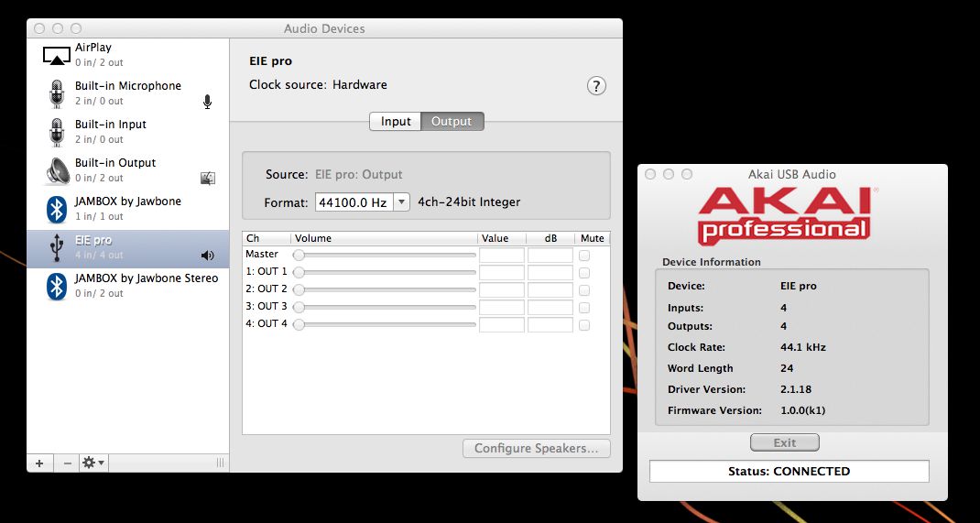
Task: Click the Master volume slider
Action: (385, 255)
